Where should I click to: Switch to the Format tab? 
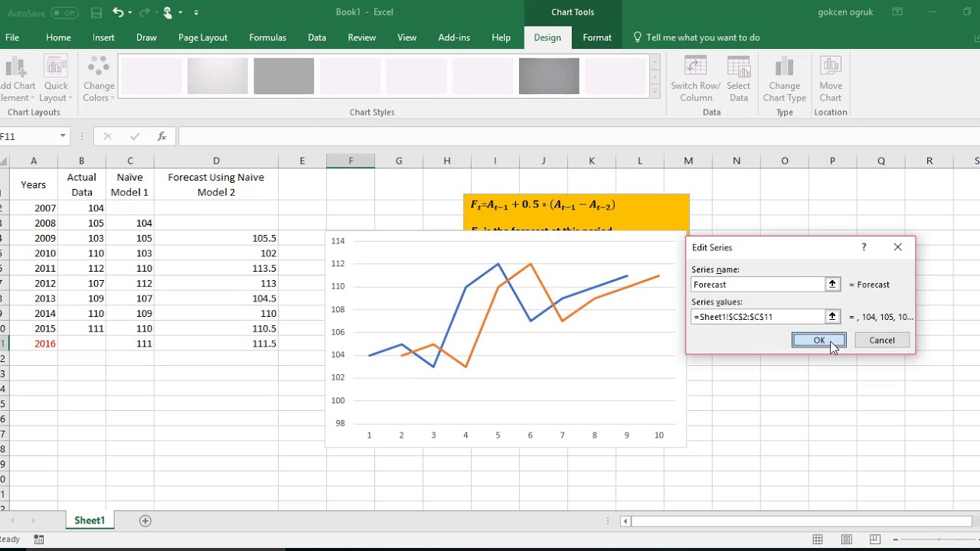click(596, 37)
